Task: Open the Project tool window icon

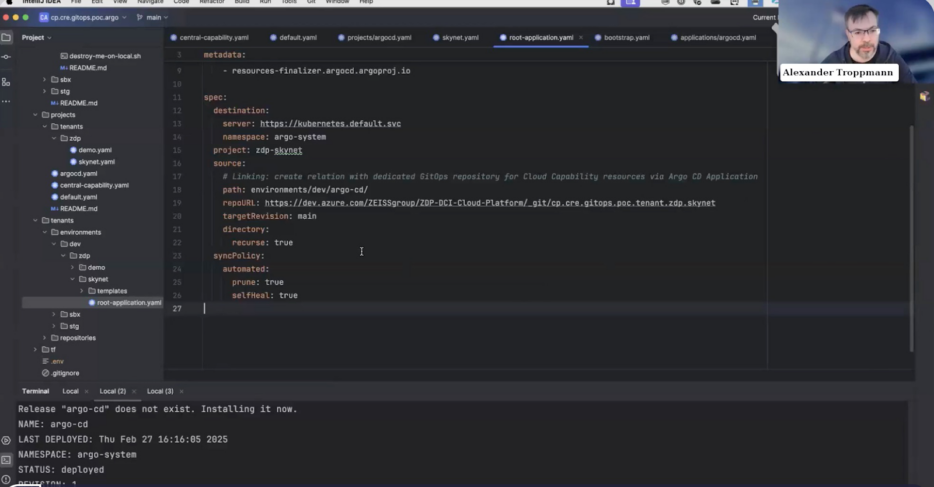Action: click(x=6, y=38)
